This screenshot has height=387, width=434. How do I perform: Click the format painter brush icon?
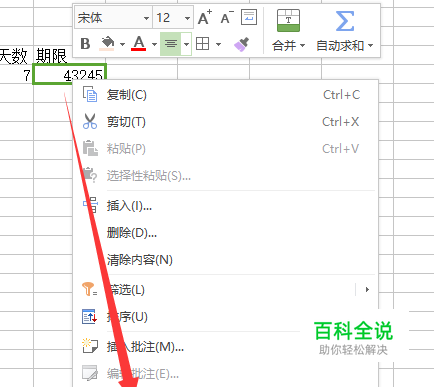[x=241, y=44]
